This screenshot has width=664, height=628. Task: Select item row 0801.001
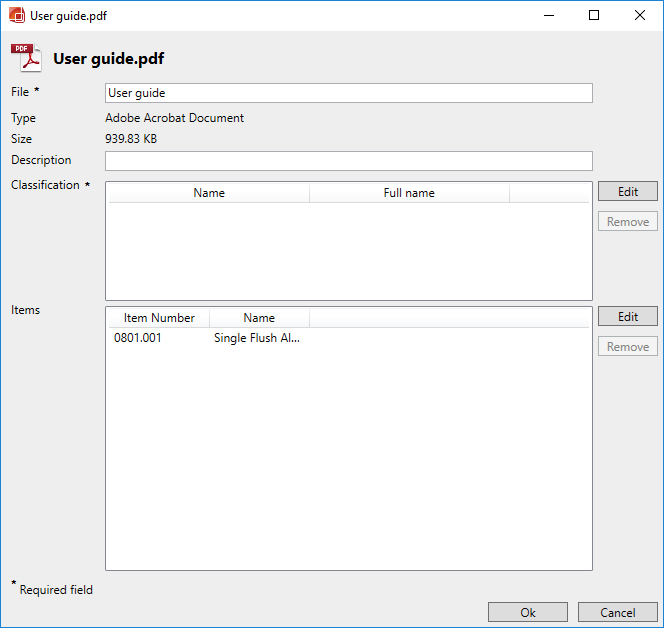138,338
